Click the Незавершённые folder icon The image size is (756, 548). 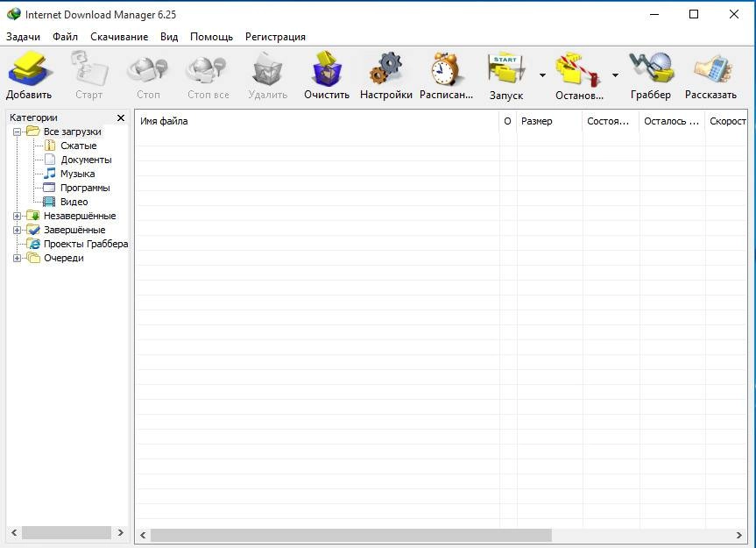point(32,215)
